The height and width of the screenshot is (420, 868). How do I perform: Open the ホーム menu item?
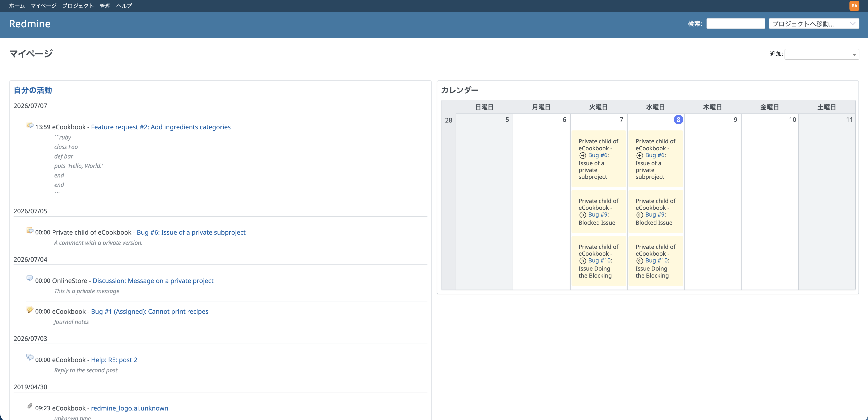[x=17, y=6]
